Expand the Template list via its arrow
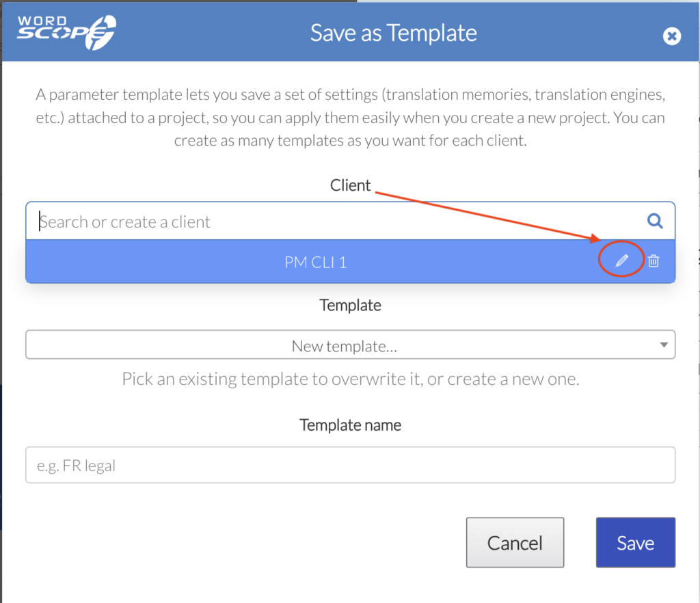 point(664,345)
